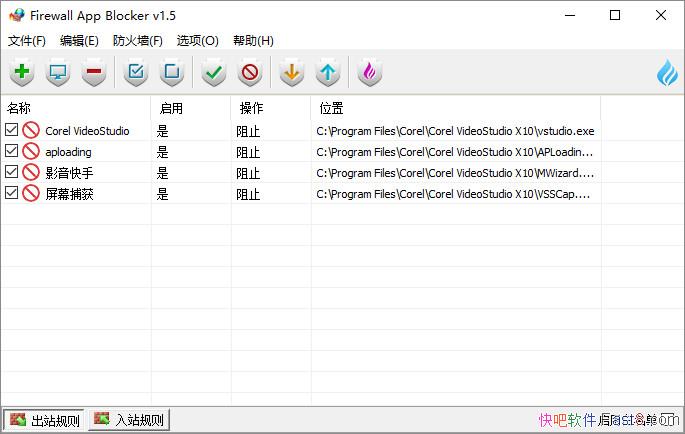Switch to the 出站规则 tab
The height and width of the screenshot is (434, 685).
pos(44,420)
